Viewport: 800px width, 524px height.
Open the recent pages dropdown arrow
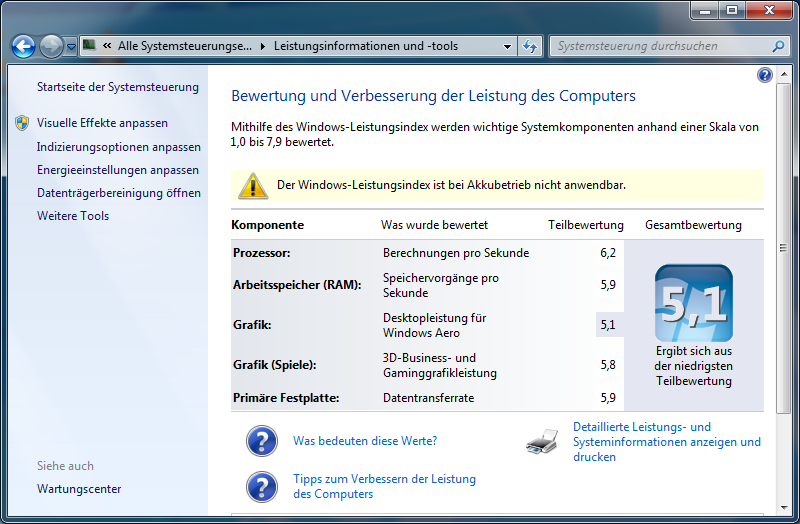(x=71, y=47)
